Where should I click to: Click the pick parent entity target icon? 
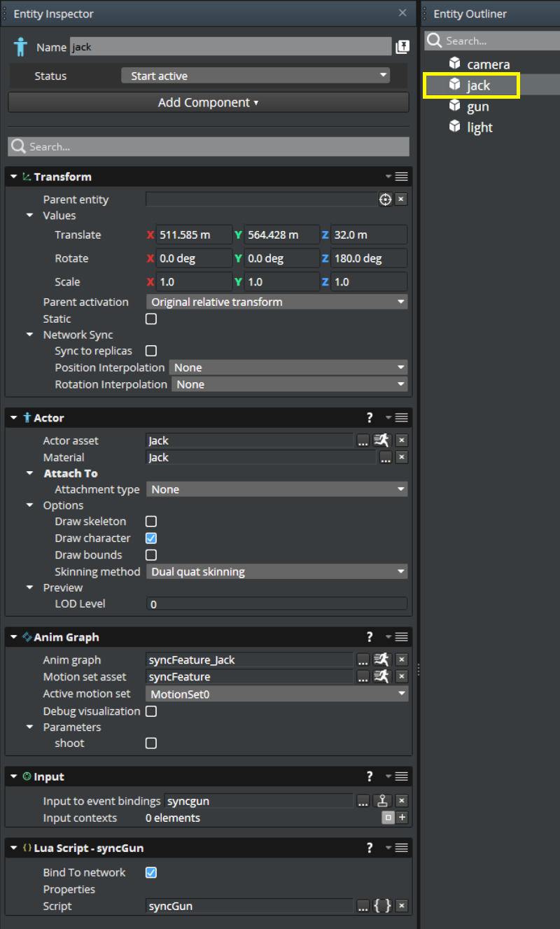coord(385,200)
